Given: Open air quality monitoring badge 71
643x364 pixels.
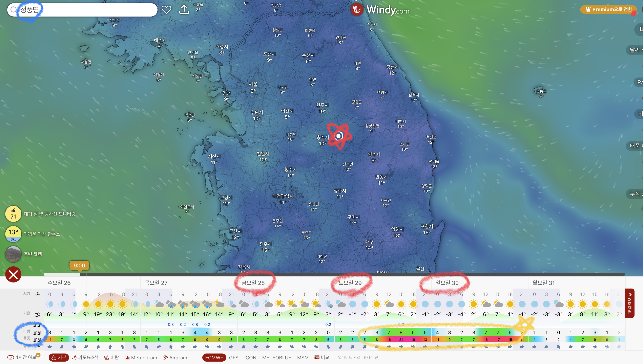Looking at the screenshot, I should (x=13, y=214).
